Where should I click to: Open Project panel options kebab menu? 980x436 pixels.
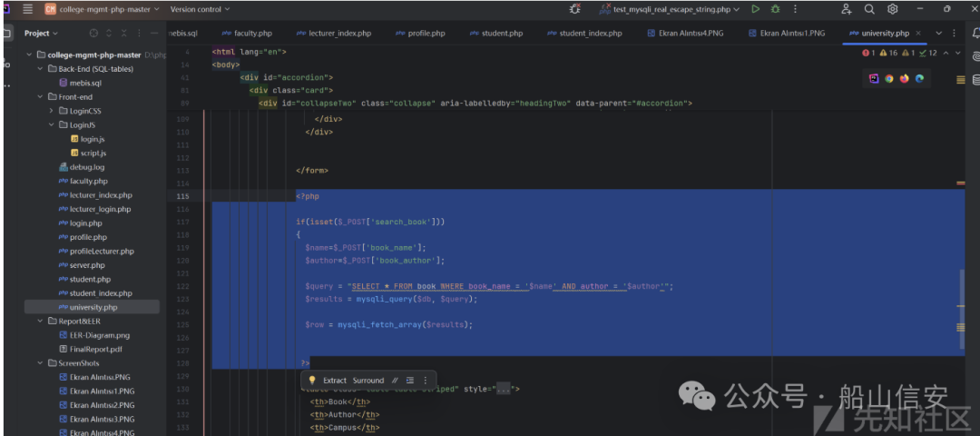tap(139, 33)
